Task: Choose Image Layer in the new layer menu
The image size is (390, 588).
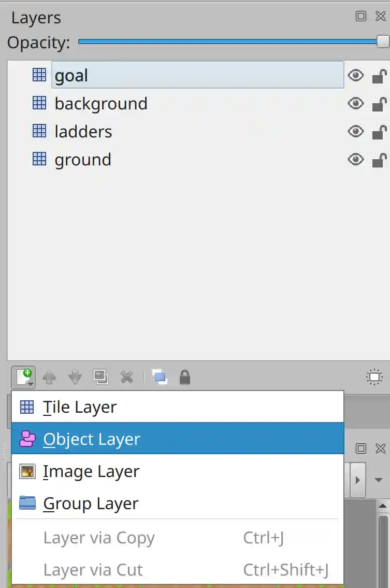Action: tap(91, 471)
